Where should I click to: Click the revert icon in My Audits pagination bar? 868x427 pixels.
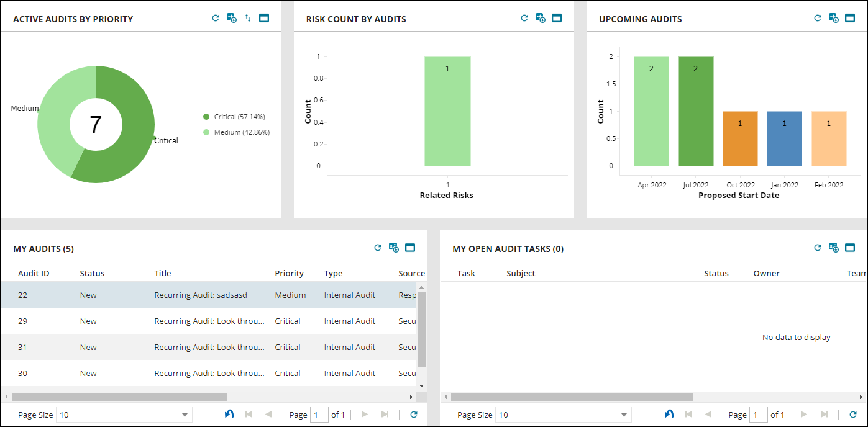[229, 414]
